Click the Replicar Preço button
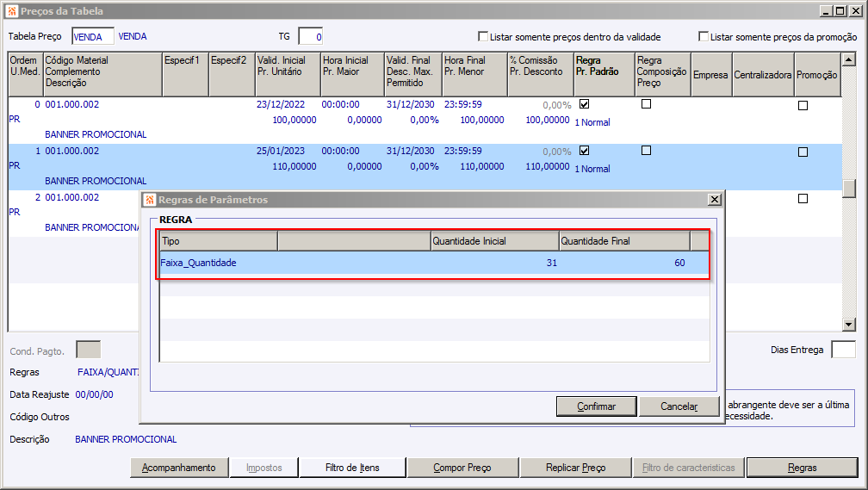The width and height of the screenshot is (868, 490). [575, 468]
